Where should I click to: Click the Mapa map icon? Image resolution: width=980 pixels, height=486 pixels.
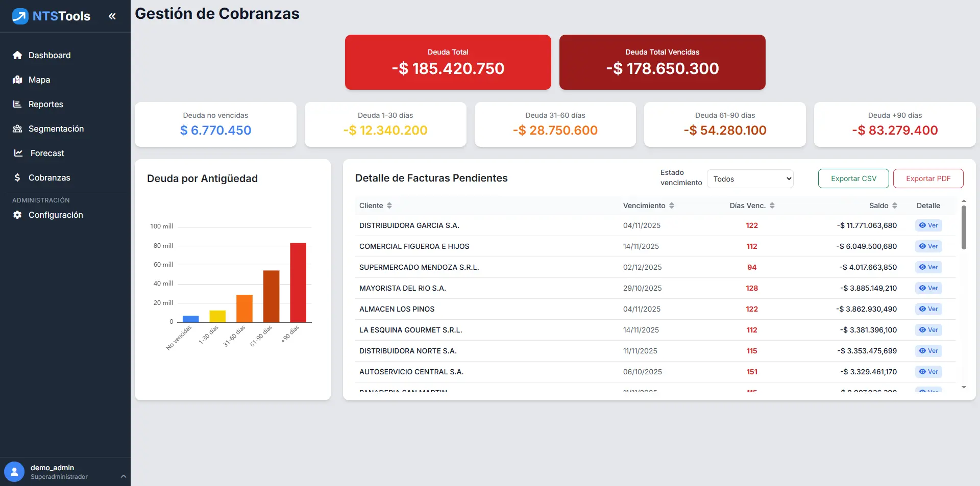(x=17, y=80)
